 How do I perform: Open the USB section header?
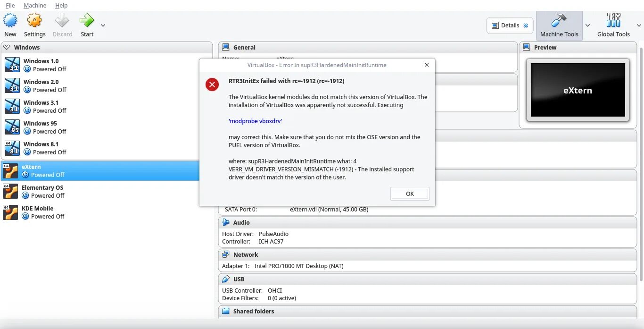tap(427, 279)
